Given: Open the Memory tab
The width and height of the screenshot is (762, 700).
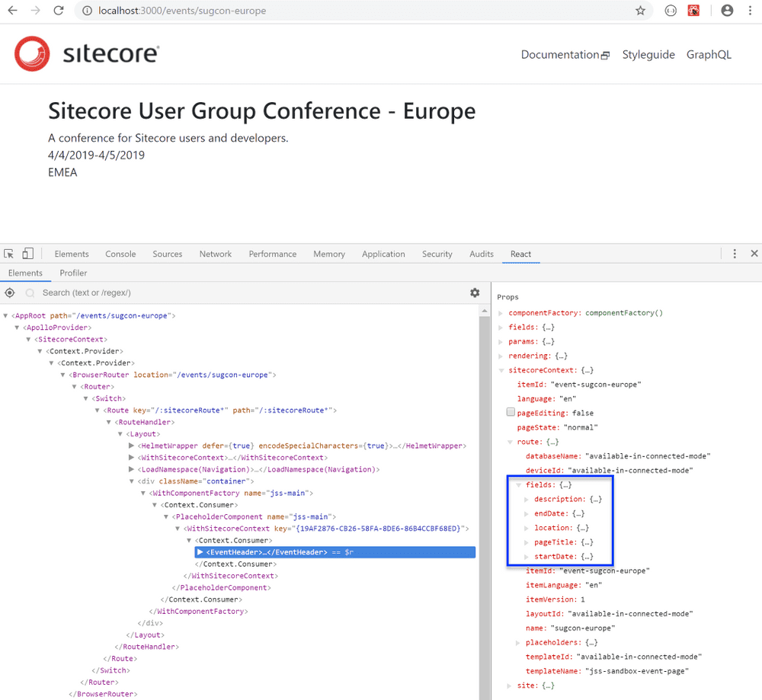Looking at the screenshot, I should 329,254.
